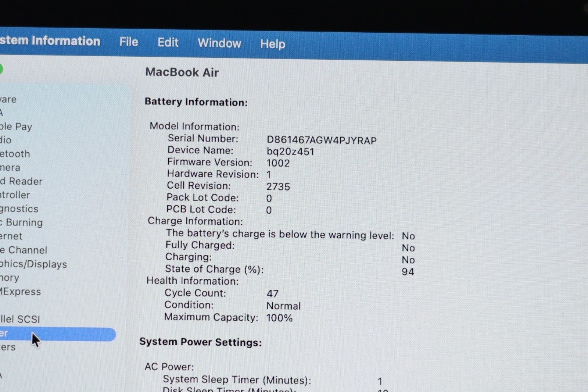
Task: Select Apple Pay in the sidebar
Action: 16,126
